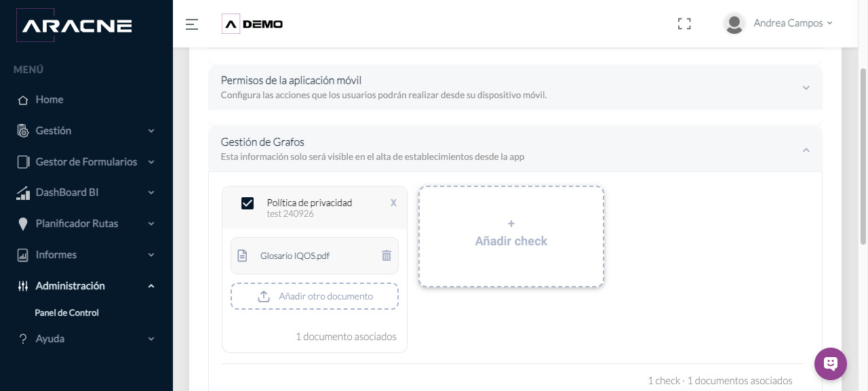The width and height of the screenshot is (868, 391).
Task: Enter fullscreen mode via the expand icon
Action: [684, 24]
